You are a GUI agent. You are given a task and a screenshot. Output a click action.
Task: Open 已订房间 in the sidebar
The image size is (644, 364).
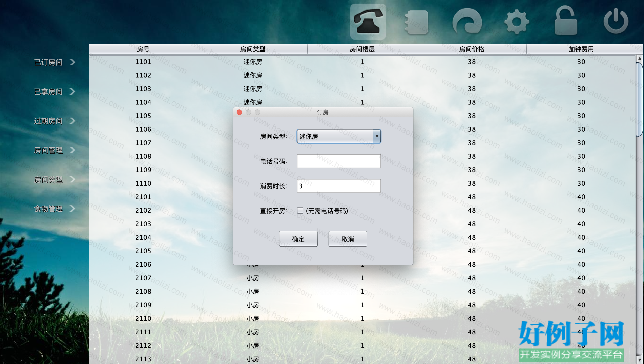[48, 62]
